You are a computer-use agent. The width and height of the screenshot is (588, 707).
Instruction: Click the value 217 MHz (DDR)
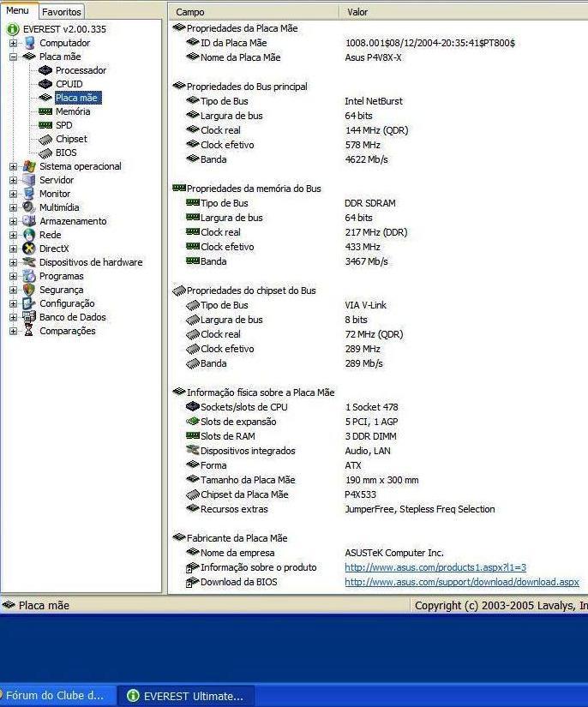click(375, 232)
